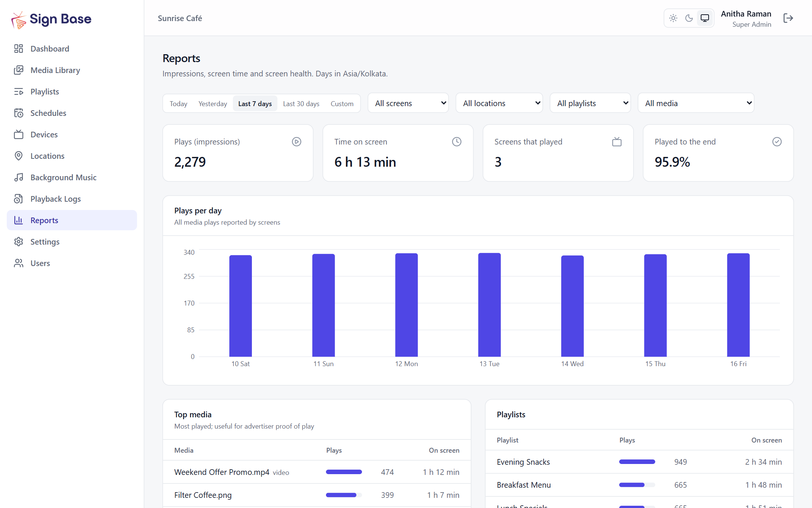This screenshot has width=812, height=508.
Task: Click clock icon on Time on screen card
Action: click(457, 141)
